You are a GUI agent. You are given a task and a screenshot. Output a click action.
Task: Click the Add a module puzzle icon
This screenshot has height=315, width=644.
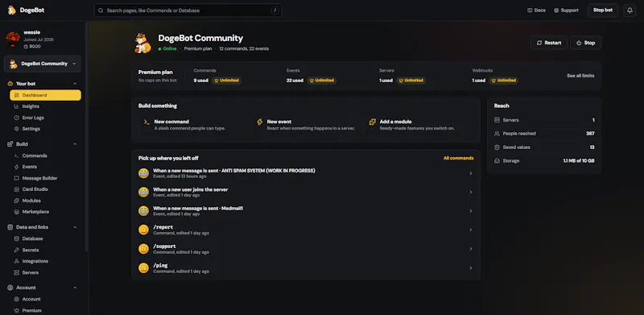click(373, 122)
